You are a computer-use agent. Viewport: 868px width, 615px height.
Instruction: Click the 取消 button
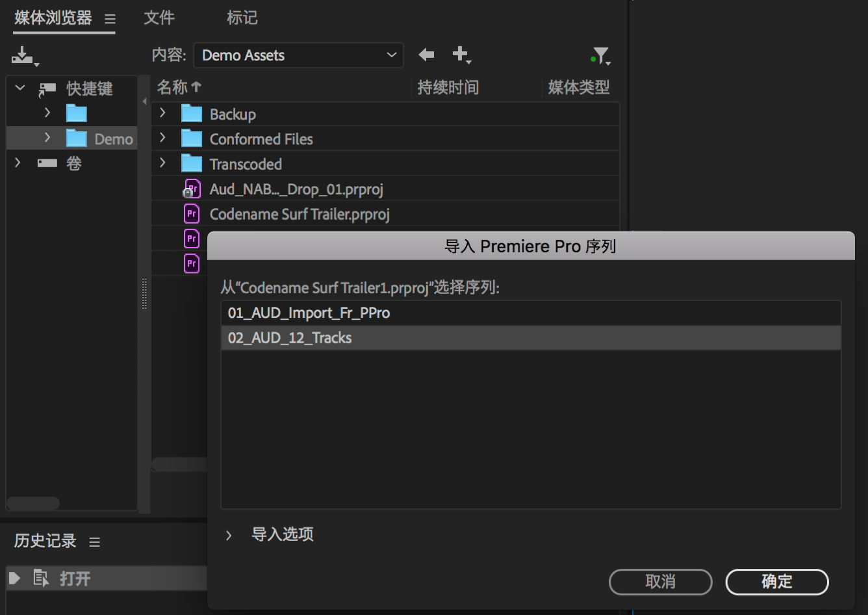[660, 582]
